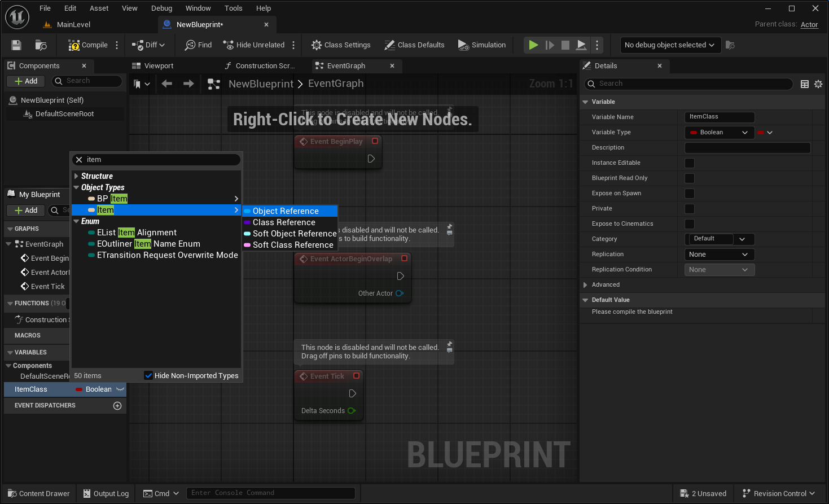Open the Replication dropdown
This screenshot has width=829, height=504.
pyautogui.click(x=720, y=255)
